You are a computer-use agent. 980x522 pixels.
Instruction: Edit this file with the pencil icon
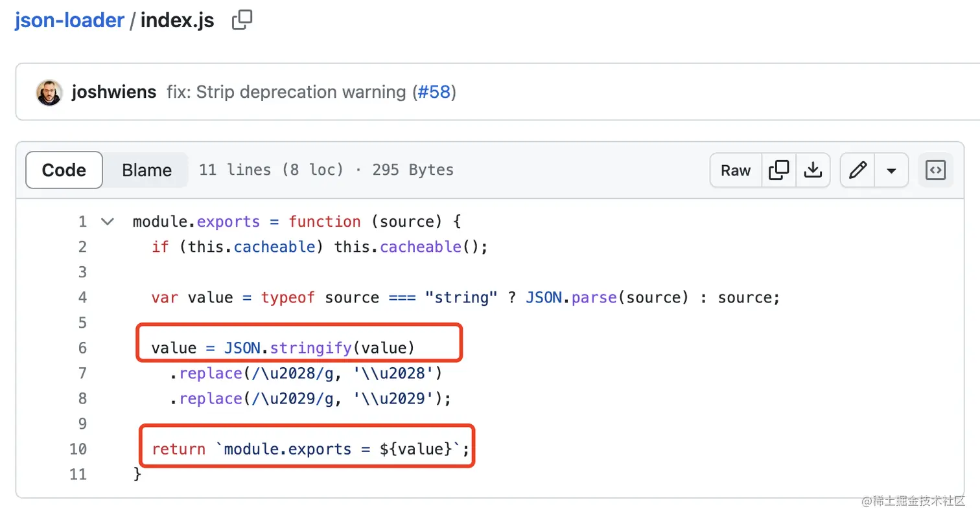point(857,170)
